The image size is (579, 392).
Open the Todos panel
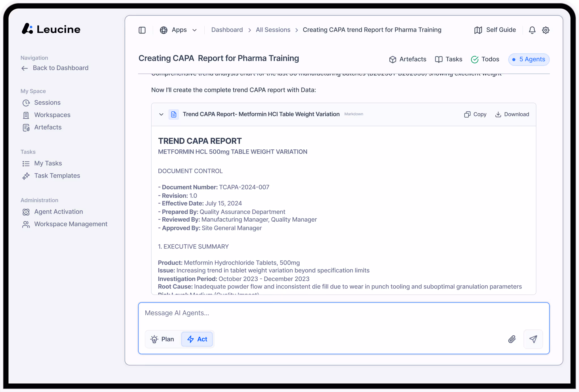485,59
